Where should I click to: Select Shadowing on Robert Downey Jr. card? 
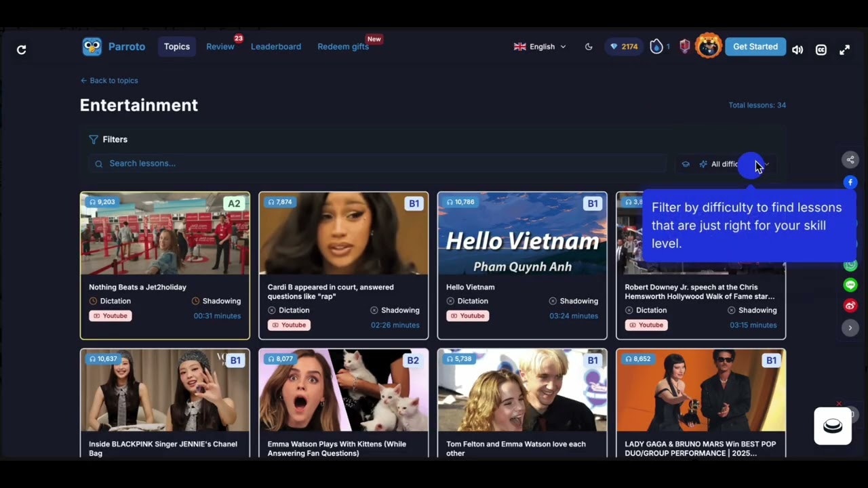(x=752, y=310)
